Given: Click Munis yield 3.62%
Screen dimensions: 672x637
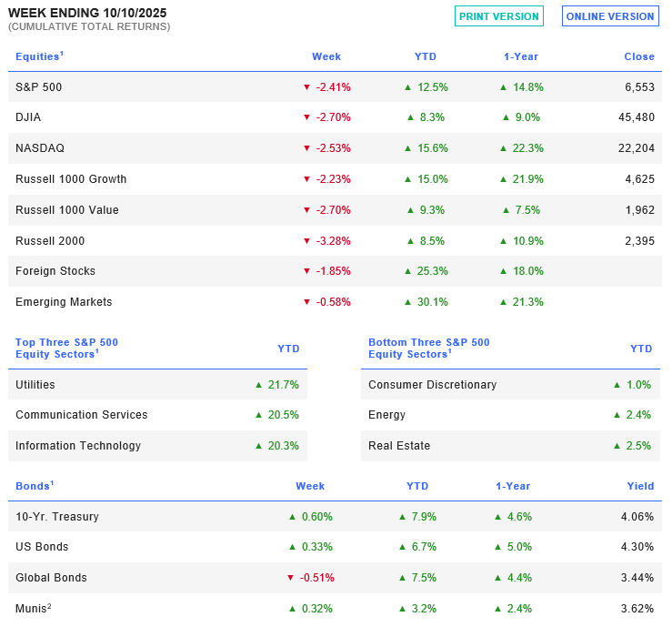Looking at the screenshot, I should pos(637,608).
